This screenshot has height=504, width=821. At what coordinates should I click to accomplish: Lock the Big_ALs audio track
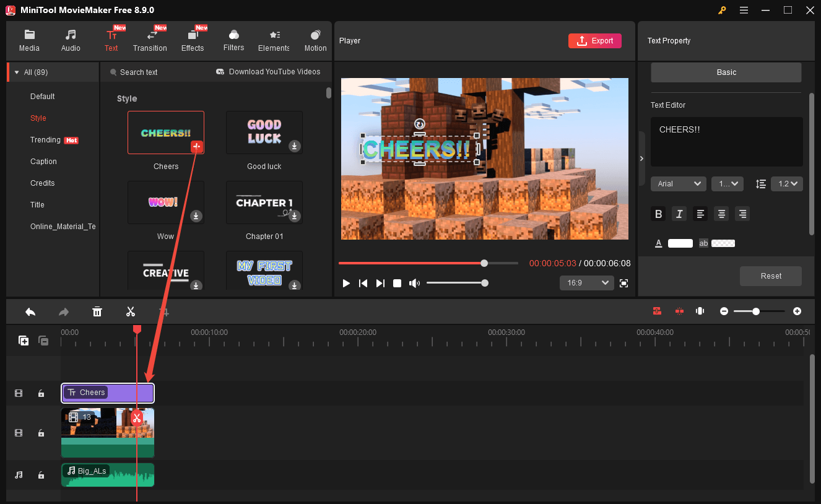pos(41,475)
